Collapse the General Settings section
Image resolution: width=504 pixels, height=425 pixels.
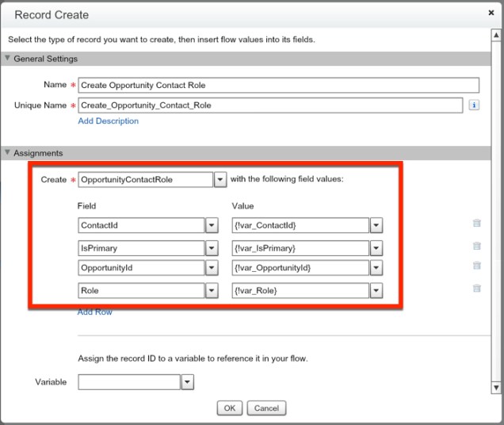coord(9,59)
